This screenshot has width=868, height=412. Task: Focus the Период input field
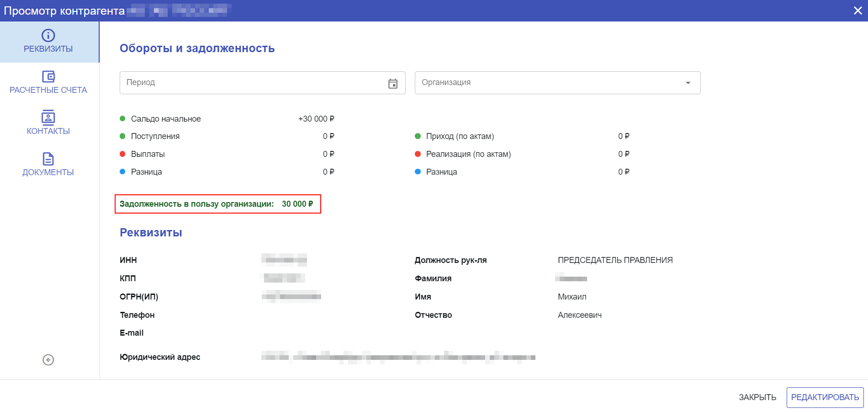[x=251, y=83]
